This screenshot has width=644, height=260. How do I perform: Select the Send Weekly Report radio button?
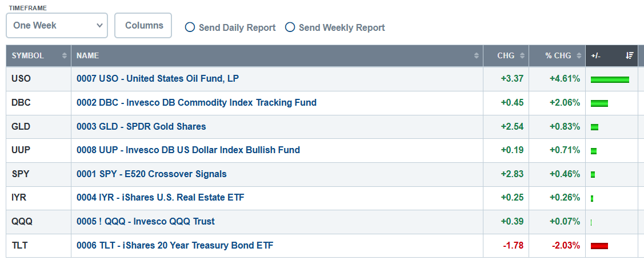[x=290, y=27]
